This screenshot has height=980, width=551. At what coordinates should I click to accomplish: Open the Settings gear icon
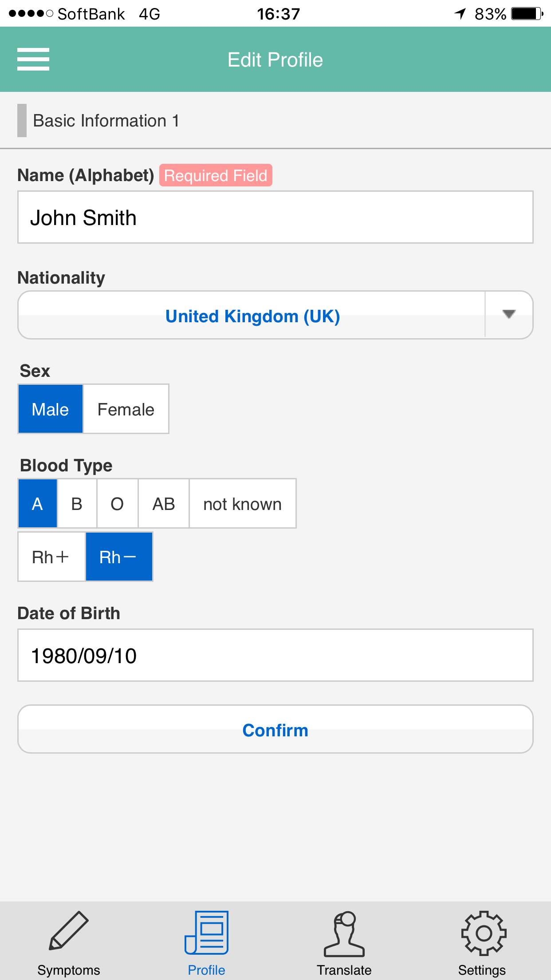pyautogui.click(x=484, y=933)
